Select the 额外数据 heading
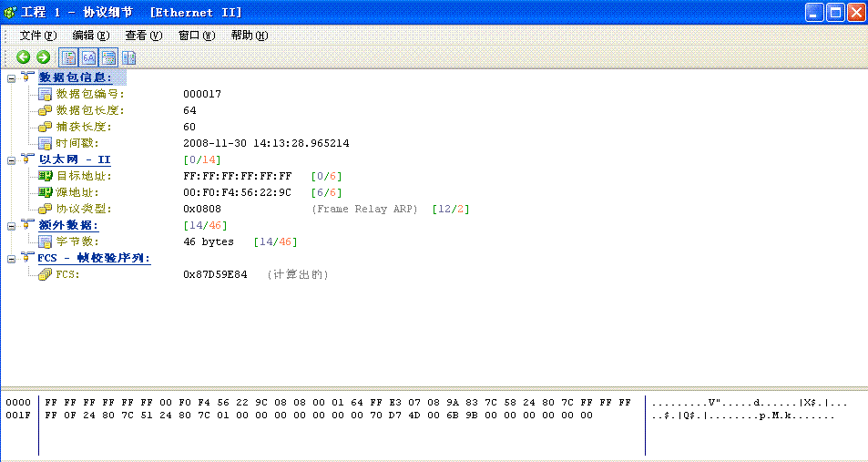The image size is (868, 462). [x=68, y=225]
